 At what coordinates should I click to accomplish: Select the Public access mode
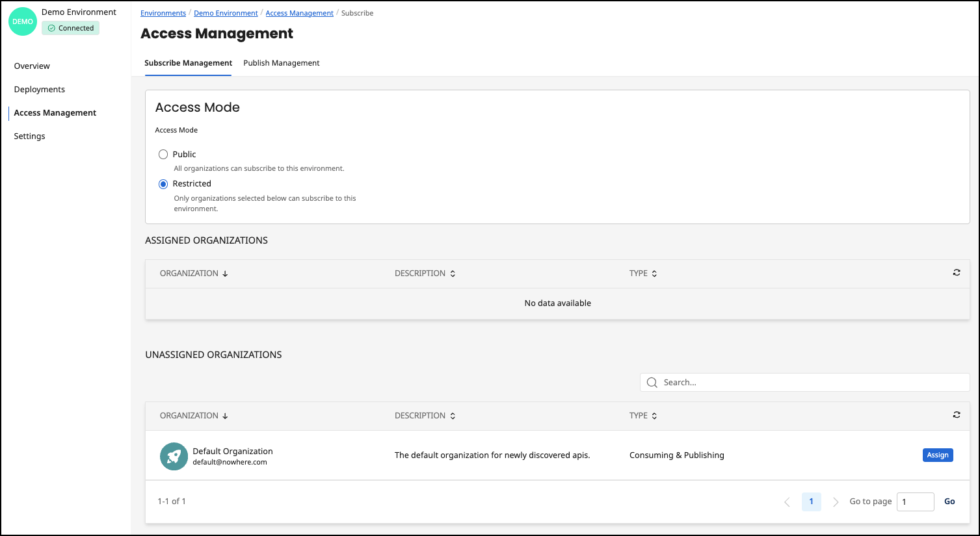click(x=163, y=154)
